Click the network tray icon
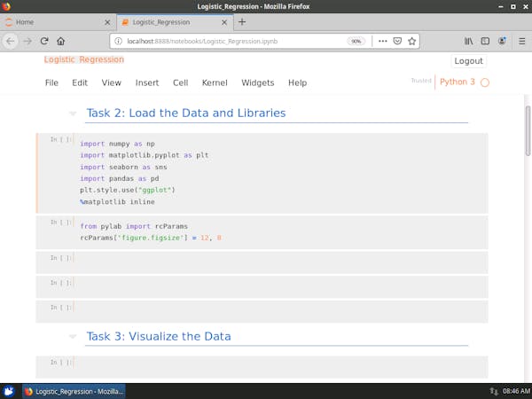The image size is (532, 399). (x=494, y=392)
